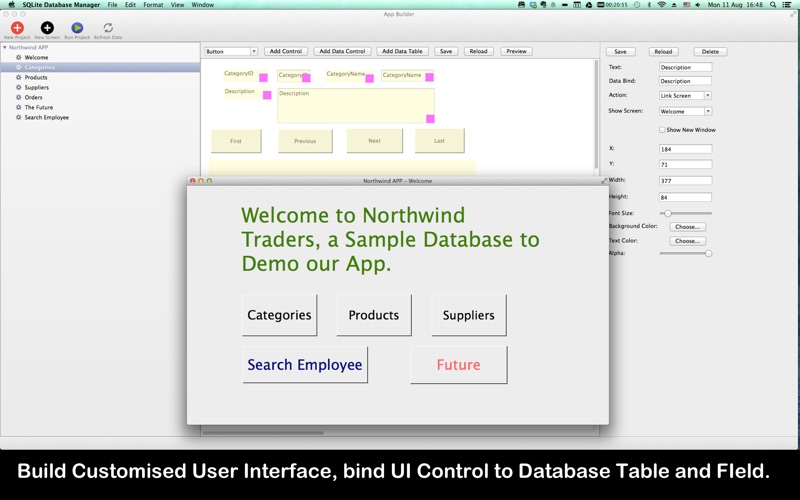Click Delete in the properties panel
800x500 pixels.
tap(710, 52)
